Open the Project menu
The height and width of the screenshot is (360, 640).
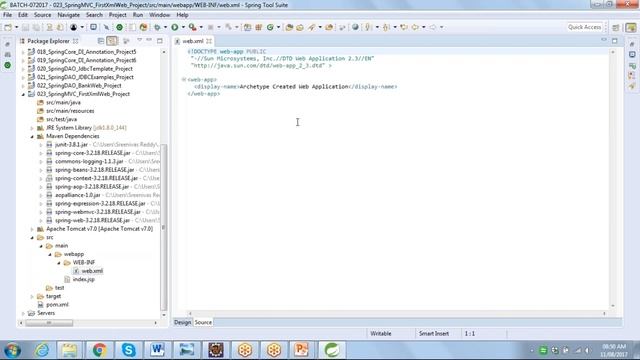click(x=118, y=15)
